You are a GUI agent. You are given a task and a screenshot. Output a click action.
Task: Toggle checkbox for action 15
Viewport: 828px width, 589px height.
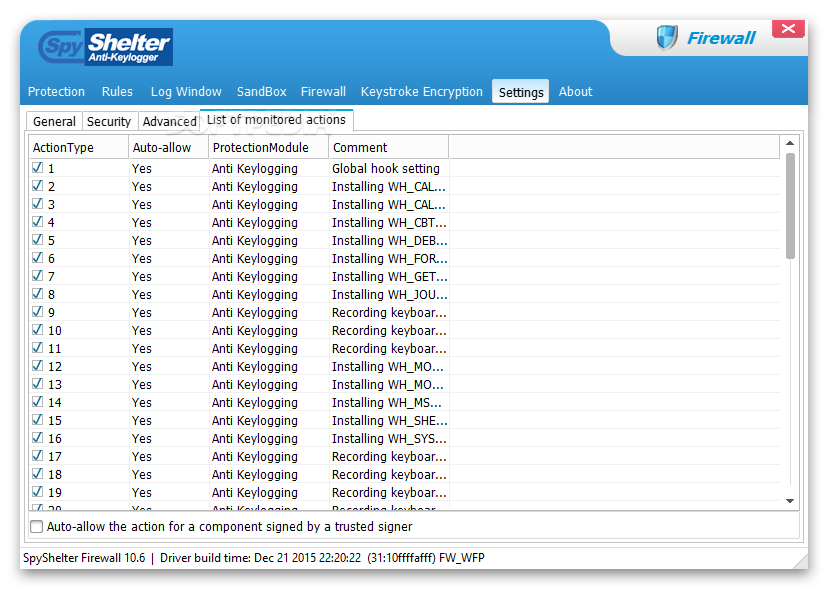(37, 419)
